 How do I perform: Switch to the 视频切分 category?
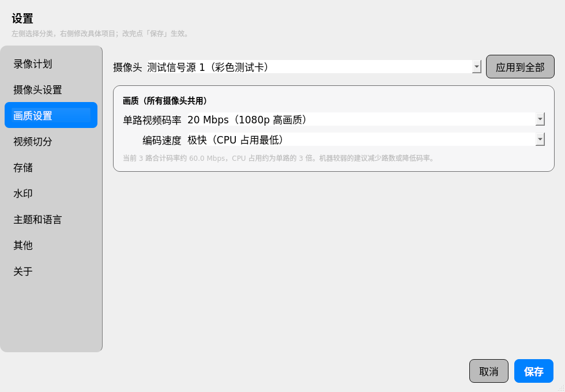click(x=51, y=141)
